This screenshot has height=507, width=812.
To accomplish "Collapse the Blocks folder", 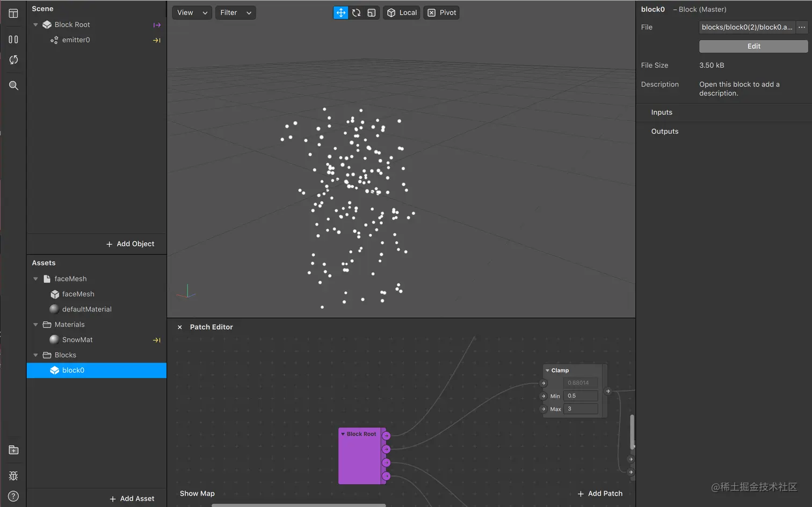I will click(x=35, y=355).
